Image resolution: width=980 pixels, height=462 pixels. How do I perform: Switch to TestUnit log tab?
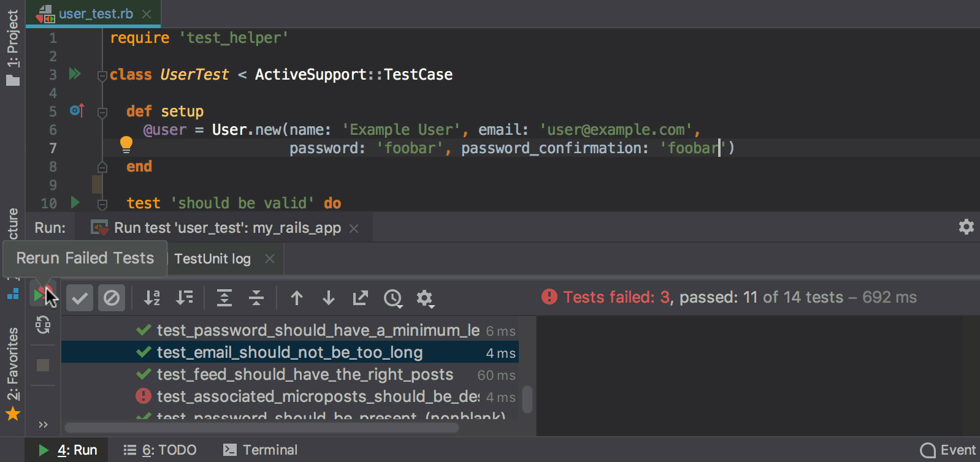(212, 259)
